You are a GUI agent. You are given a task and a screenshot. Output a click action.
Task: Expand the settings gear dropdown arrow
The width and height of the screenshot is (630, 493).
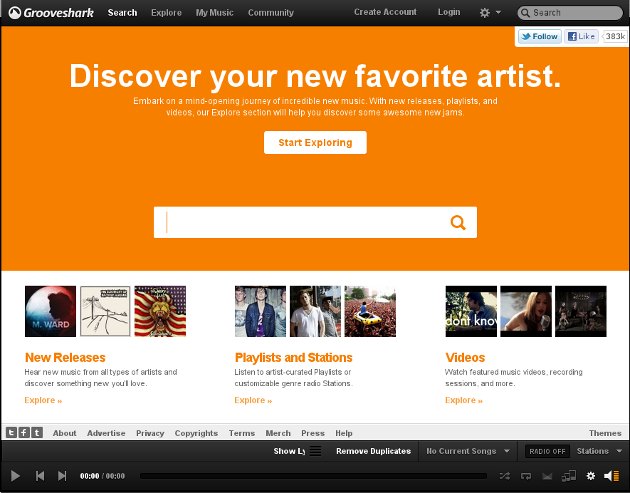coord(498,12)
